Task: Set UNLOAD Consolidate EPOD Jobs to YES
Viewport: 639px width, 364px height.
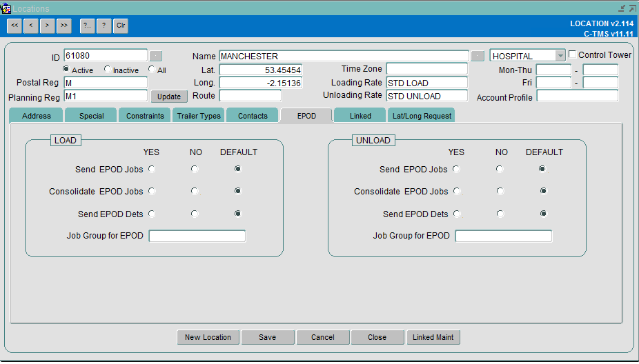Action: 458,191
